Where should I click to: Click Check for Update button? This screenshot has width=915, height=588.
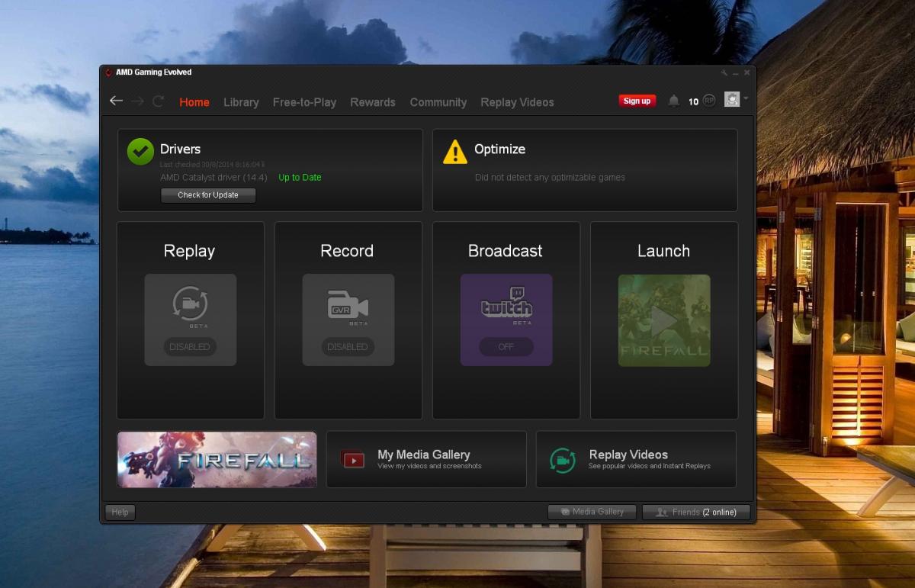pyautogui.click(x=208, y=195)
